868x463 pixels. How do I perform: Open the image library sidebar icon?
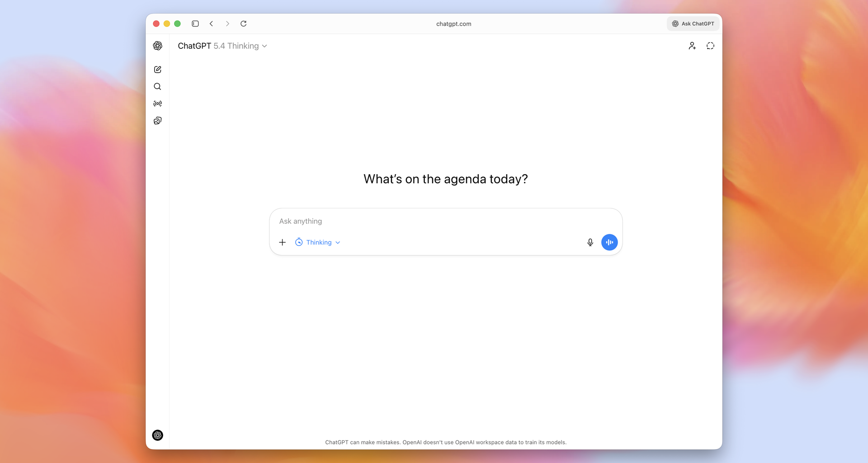[157, 121]
